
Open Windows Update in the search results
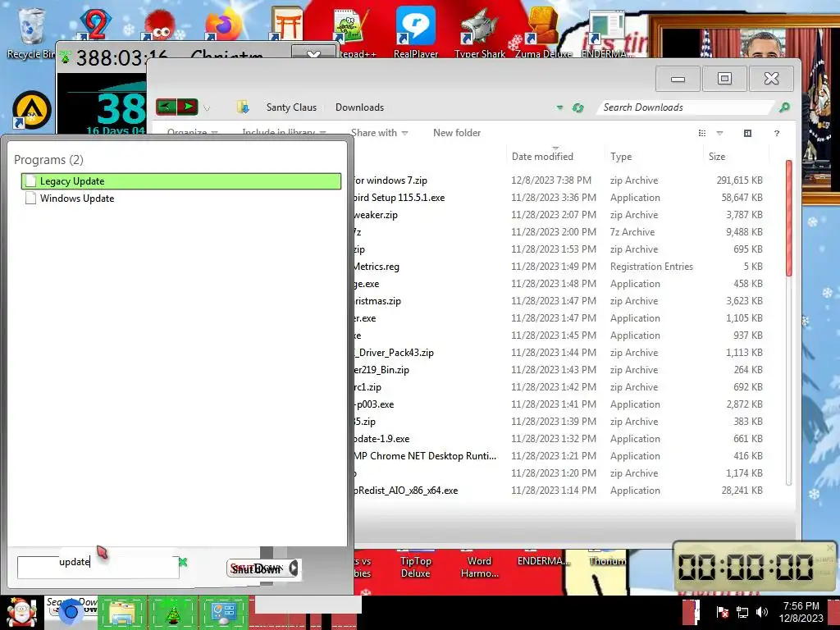180,199
